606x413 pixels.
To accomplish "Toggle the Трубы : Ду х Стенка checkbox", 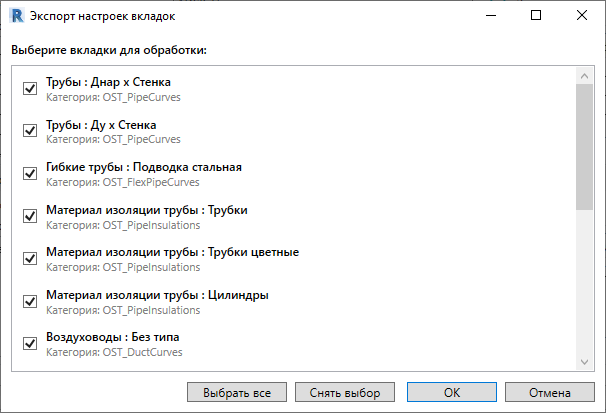I will (30, 131).
